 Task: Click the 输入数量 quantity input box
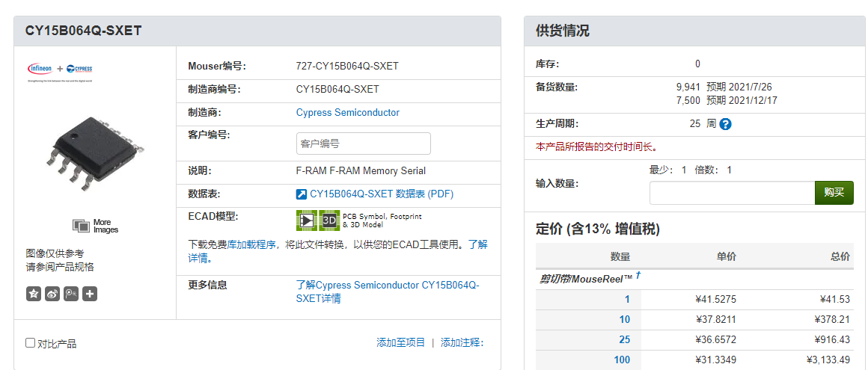732,192
